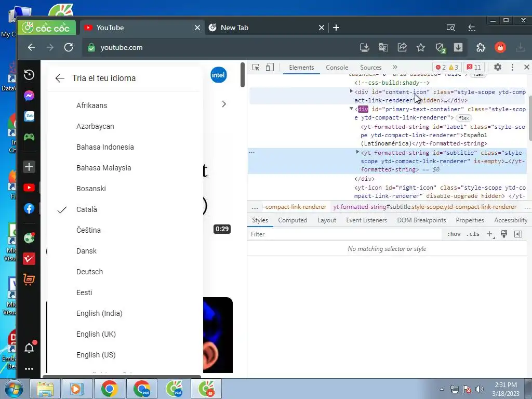The width and height of the screenshot is (532, 399).
Task: Reload the YouTube page
Action: (69, 47)
